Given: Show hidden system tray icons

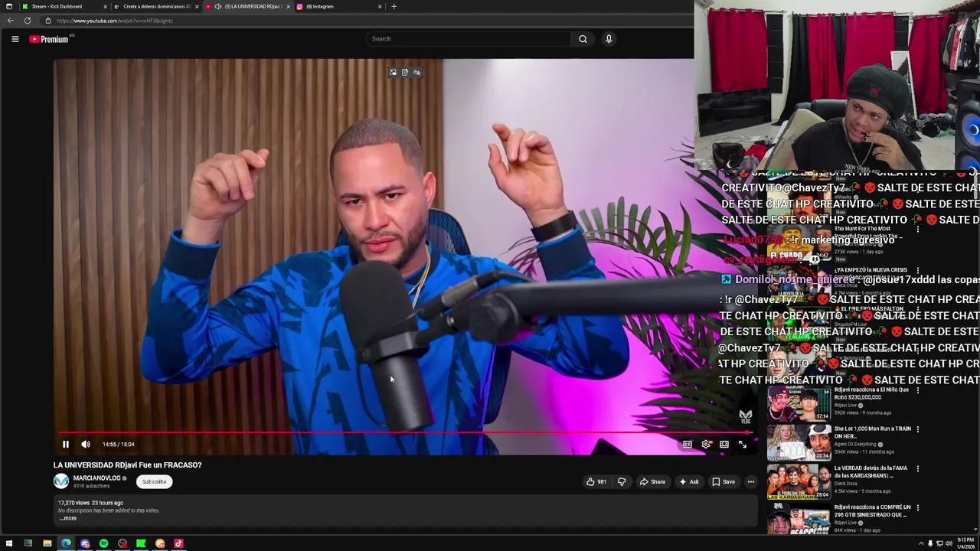Looking at the screenshot, I should coord(921,543).
